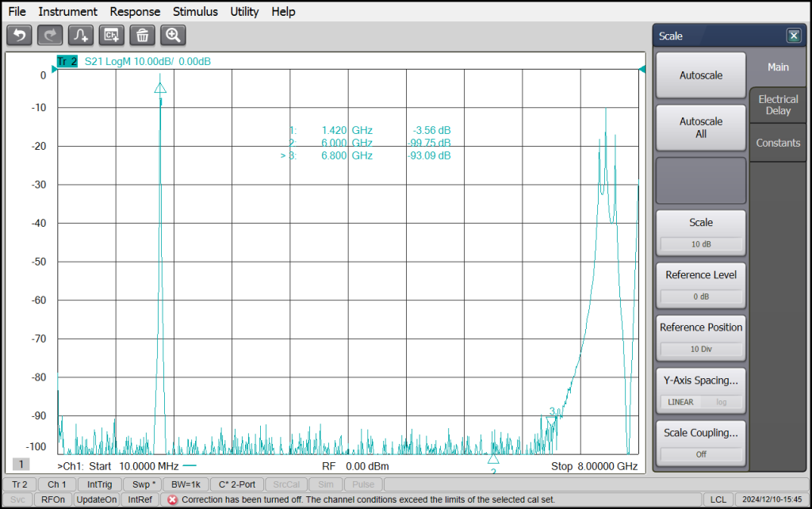Open the Stimulus menu

195,11
